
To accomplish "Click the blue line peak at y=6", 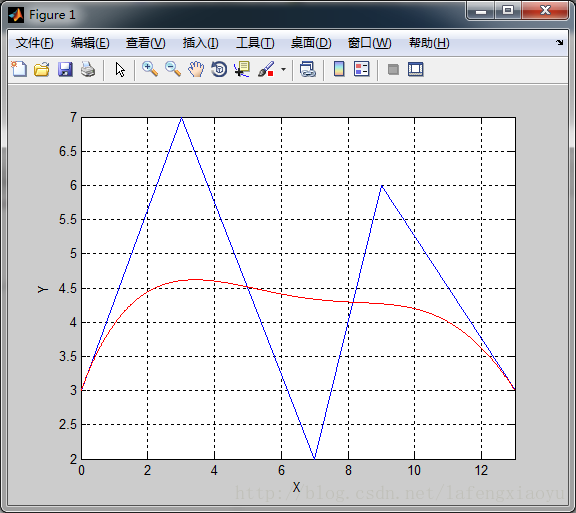I will click(382, 186).
